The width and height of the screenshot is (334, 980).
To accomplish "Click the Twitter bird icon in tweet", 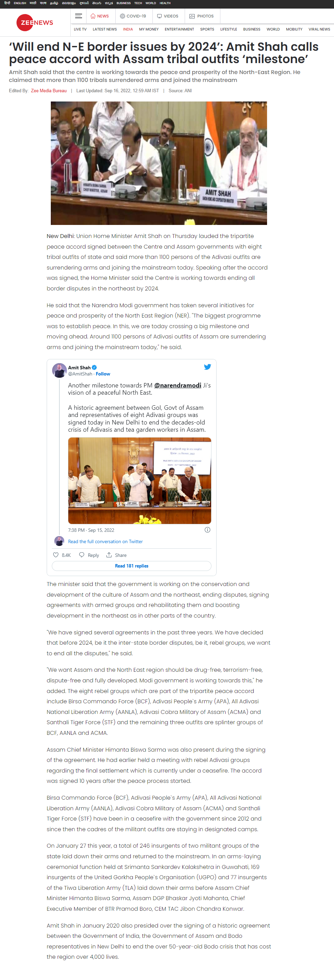I will tap(207, 367).
